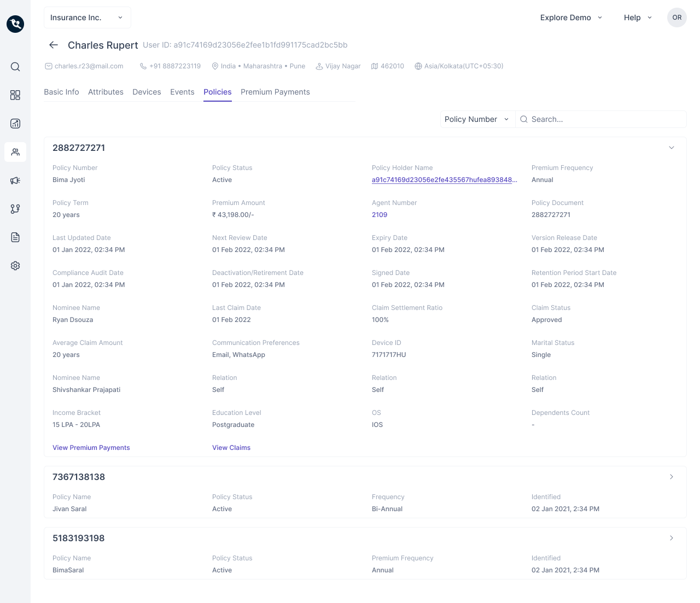The width and height of the screenshot is (700, 603).
Task: Click the search icon in left sidebar
Action: 15,67
